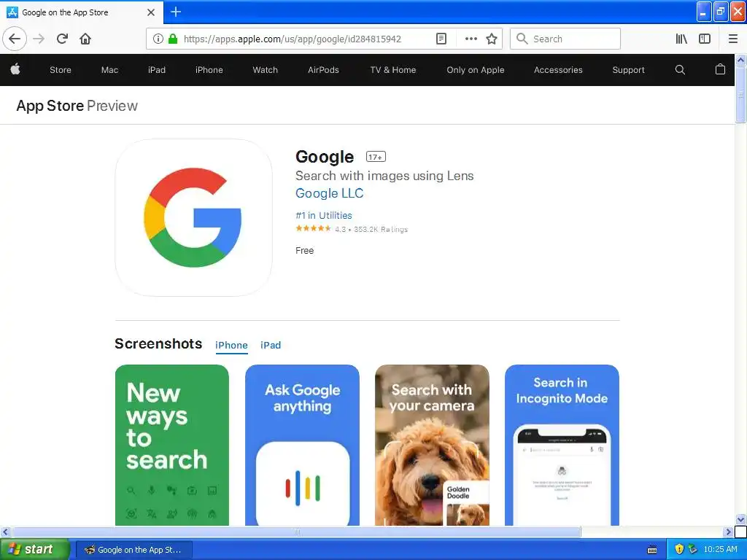Open the Mac menu
Image resolution: width=747 pixels, height=560 pixels.
[x=109, y=69]
